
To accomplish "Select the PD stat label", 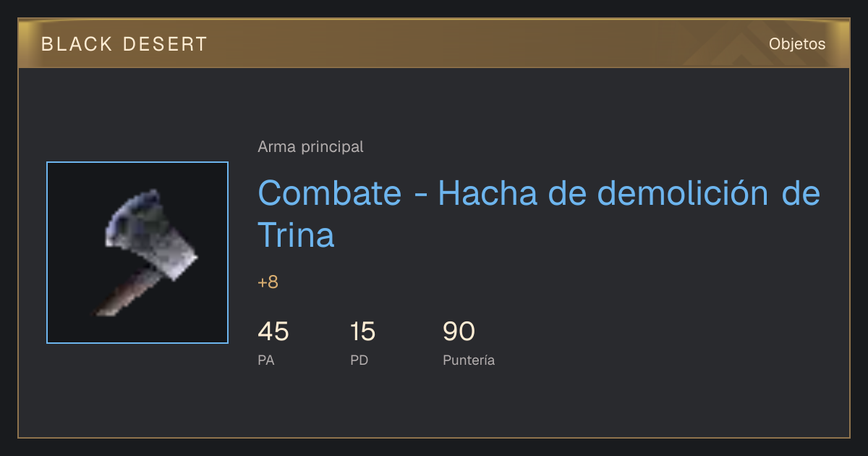I will [x=359, y=360].
